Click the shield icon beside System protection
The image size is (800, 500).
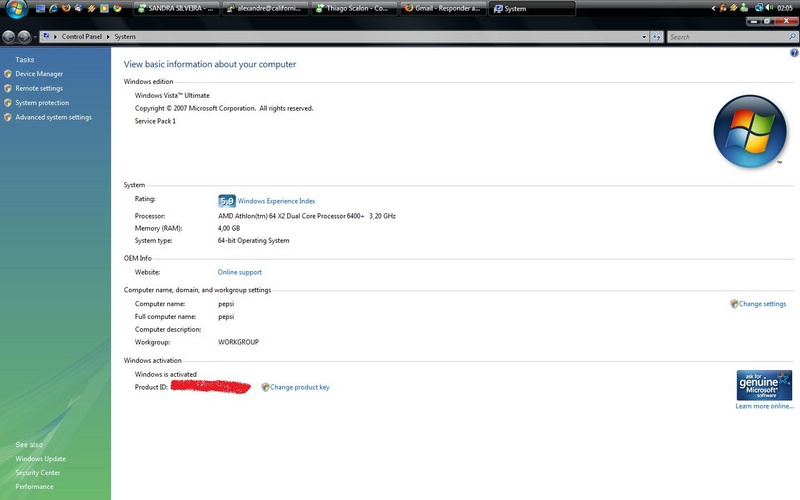8,103
